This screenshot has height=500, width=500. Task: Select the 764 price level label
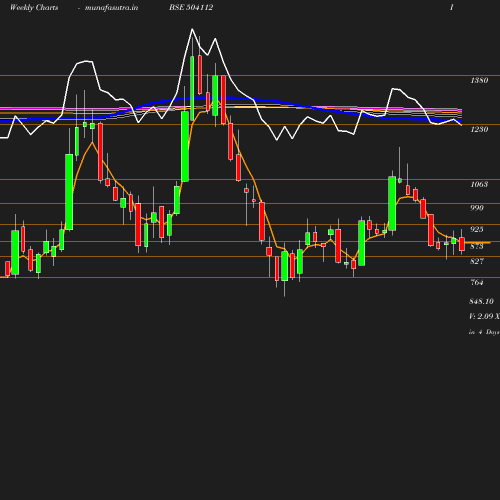click(x=477, y=282)
